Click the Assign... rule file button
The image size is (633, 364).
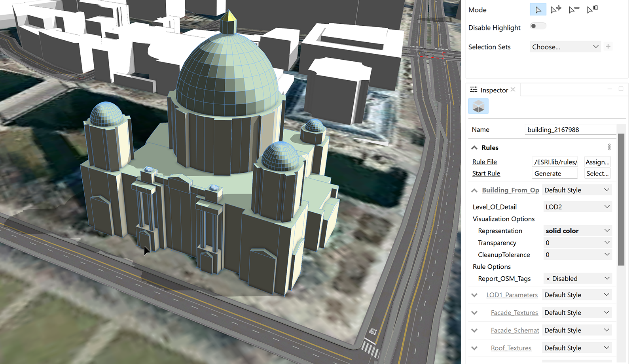[x=597, y=162]
